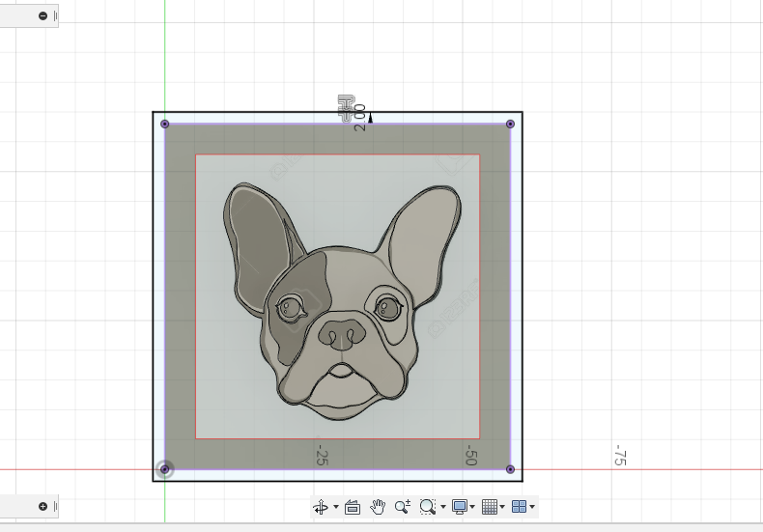The width and height of the screenshot is (763, 532).
Task: Select the Zoom plus/minus tool
Action: tap(403, 507)
